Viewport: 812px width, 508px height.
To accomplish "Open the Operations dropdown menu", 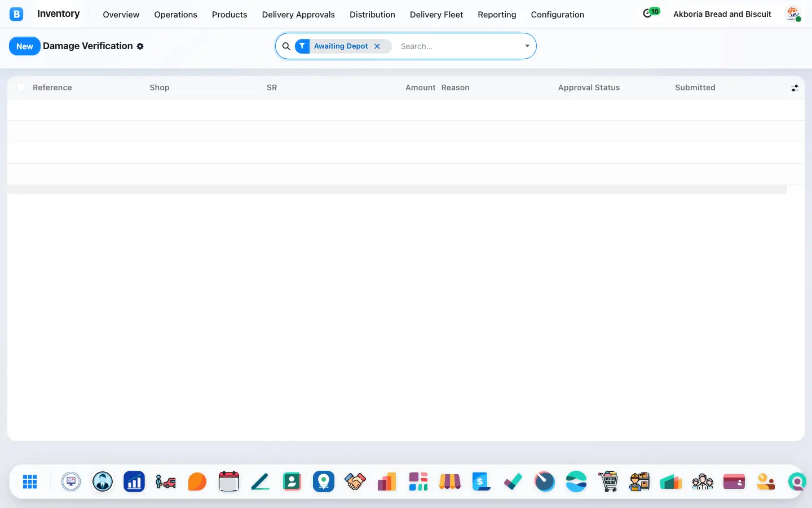I will [x=175, y=15].
